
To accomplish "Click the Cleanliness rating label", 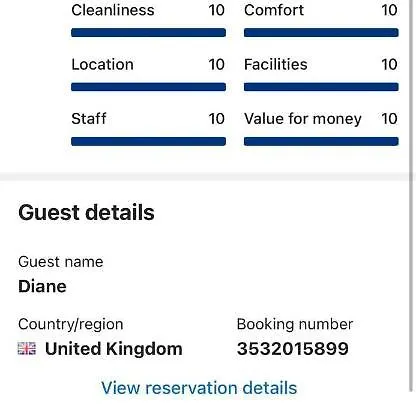I will [113, 10].
